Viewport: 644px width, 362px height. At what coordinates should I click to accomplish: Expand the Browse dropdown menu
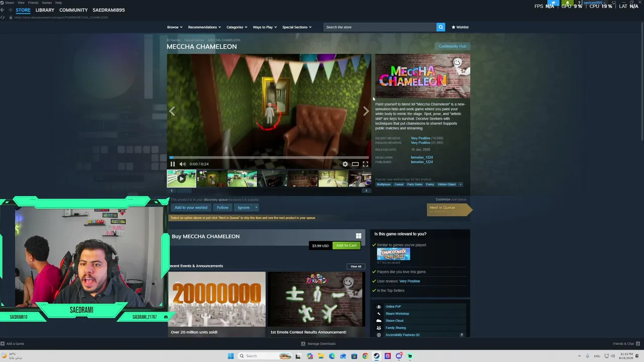coord(174,27)
